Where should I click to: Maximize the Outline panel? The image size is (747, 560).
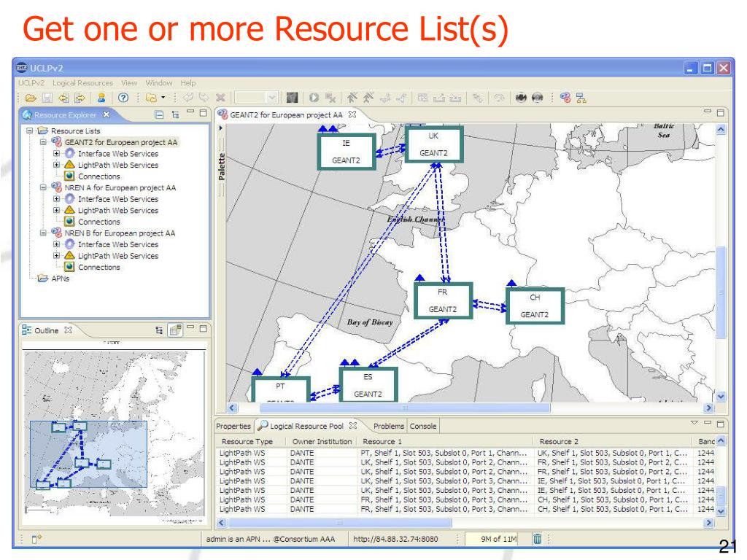[x=203, y=329]
